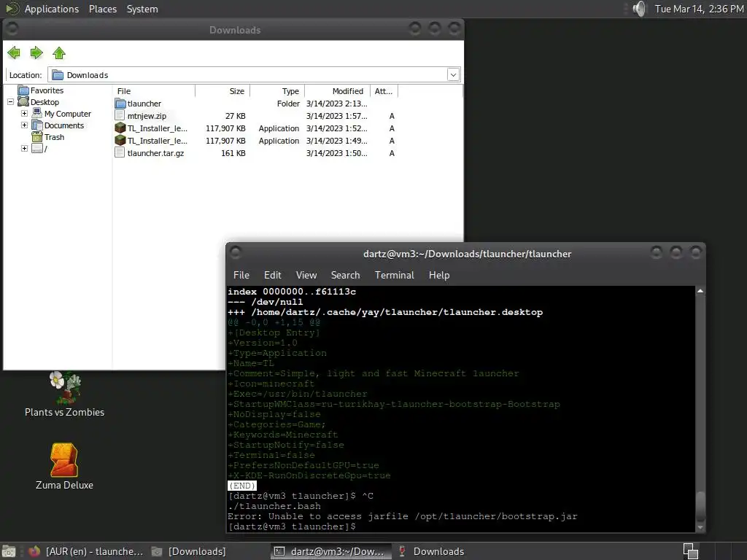Click the 161 KB size cell
Screen dimensions: 747x560
pyautogui.click(x=233, y=153)
